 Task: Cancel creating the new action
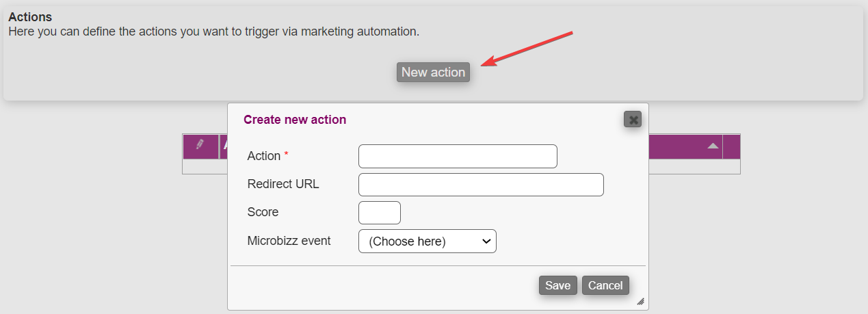click(x=605, y=285)
